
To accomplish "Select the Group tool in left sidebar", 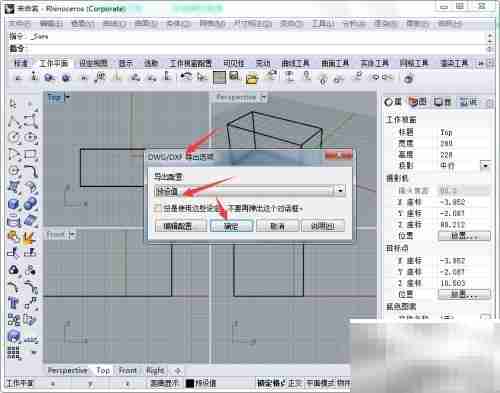I will [x=14, y=270].
